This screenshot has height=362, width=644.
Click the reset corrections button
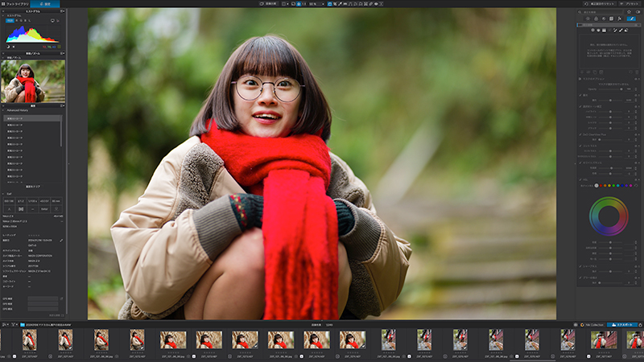tap(600, 4)
